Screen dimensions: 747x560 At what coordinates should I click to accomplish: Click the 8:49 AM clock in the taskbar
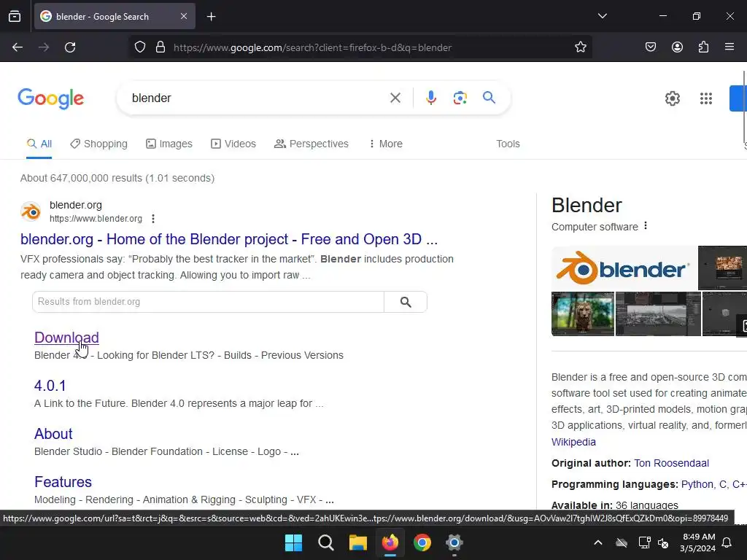point(698,537)
